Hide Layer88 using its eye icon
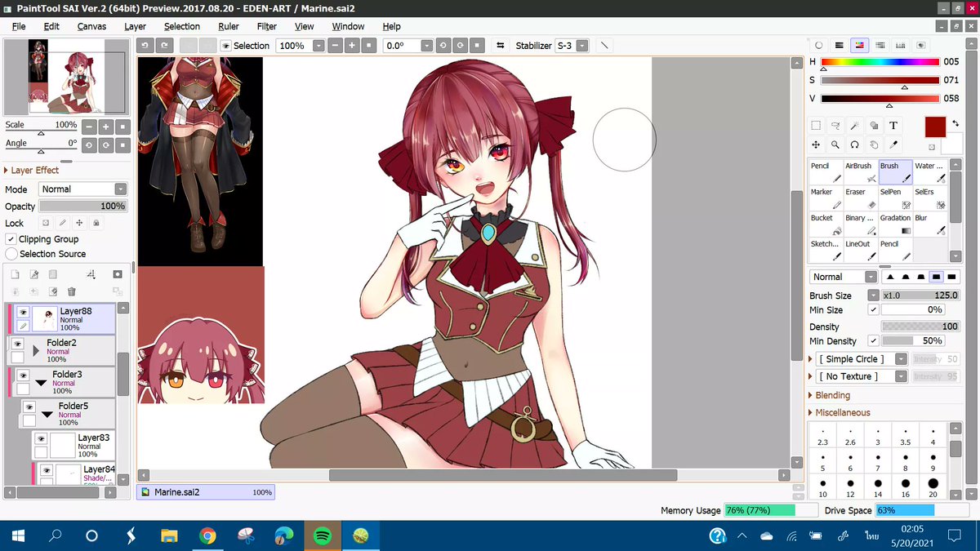 pyautogui.click(x=23, y=312)
